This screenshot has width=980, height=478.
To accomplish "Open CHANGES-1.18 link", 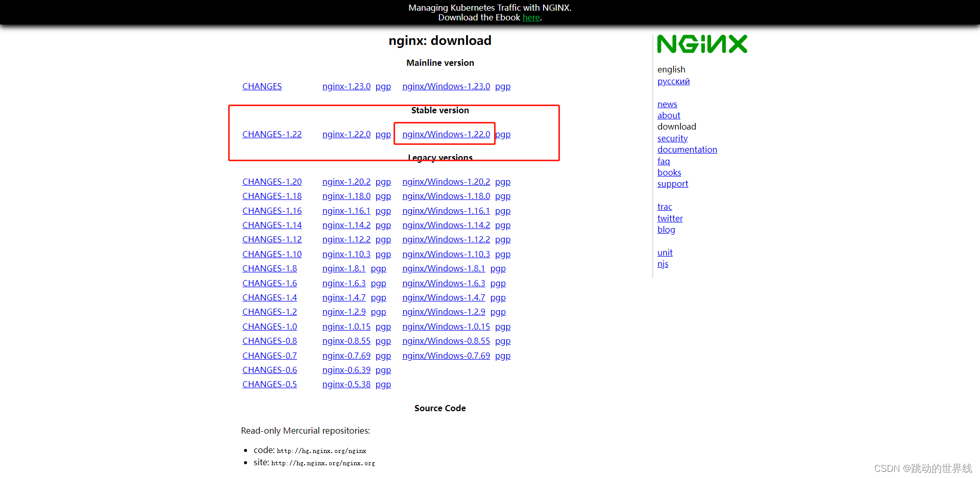I will coord(272,196).
